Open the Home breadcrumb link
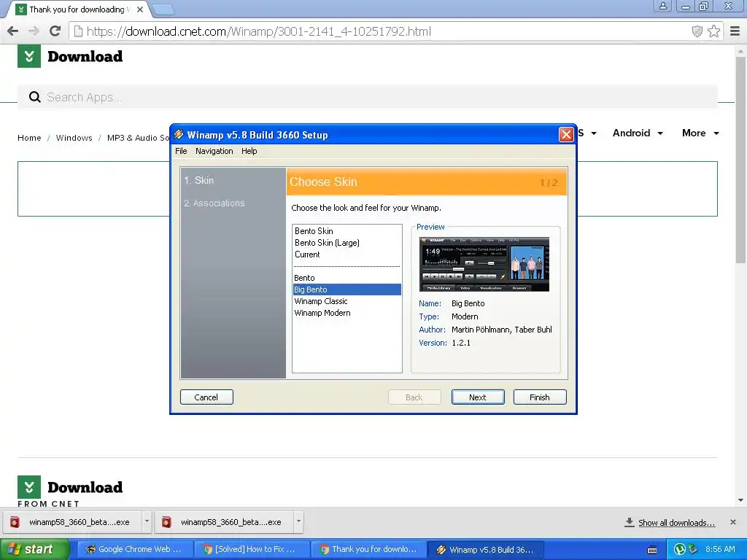The height and width of the screenshot is (560, 747). pyautogui.click(x=29, y=138)
